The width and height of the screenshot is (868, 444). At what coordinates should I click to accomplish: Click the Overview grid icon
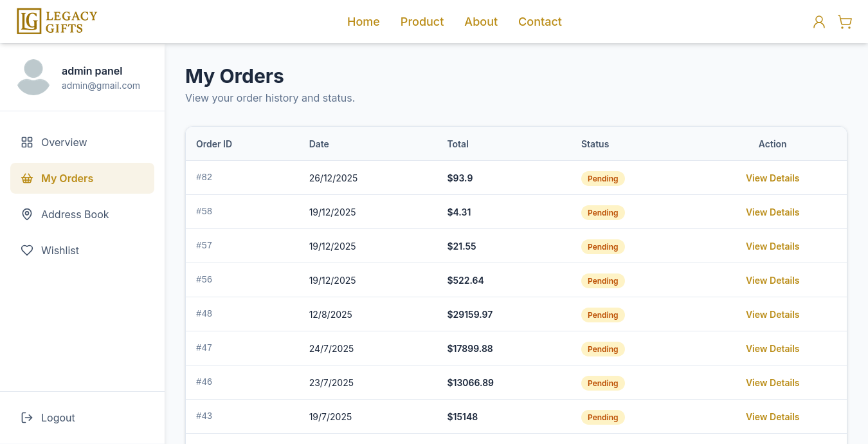coord(27,142)
